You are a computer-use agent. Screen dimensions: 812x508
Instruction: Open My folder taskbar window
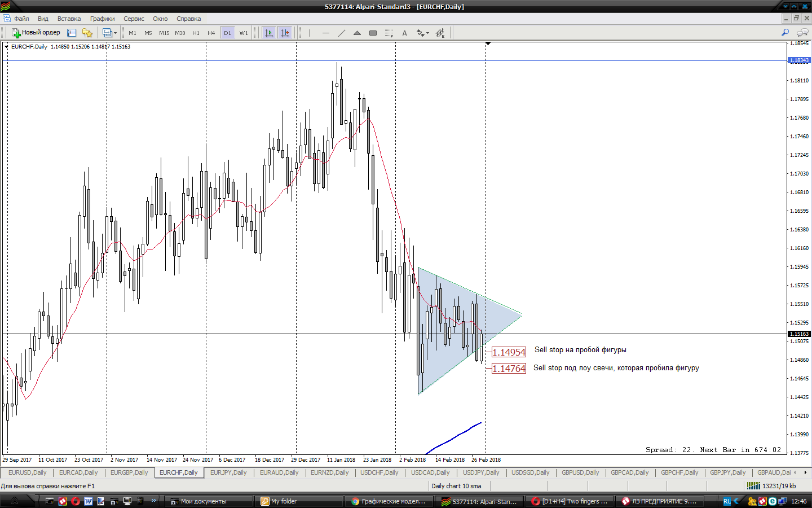299,501
